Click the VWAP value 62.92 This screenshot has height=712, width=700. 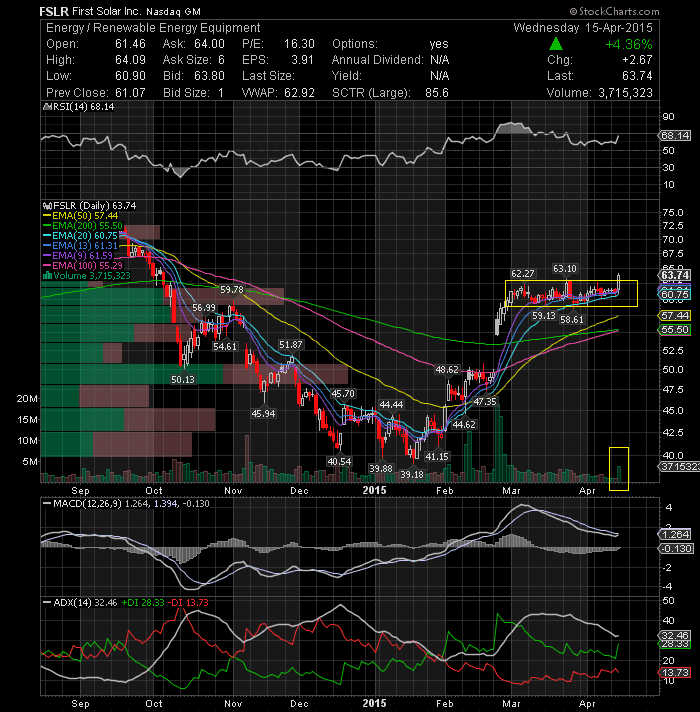click(299, 93)
